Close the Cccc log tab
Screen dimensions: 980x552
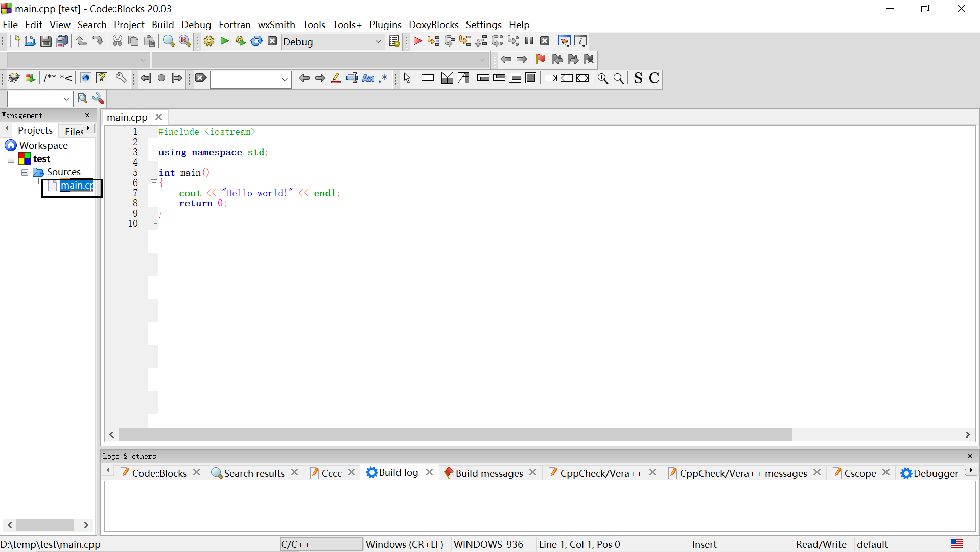[x=352, y=472]
